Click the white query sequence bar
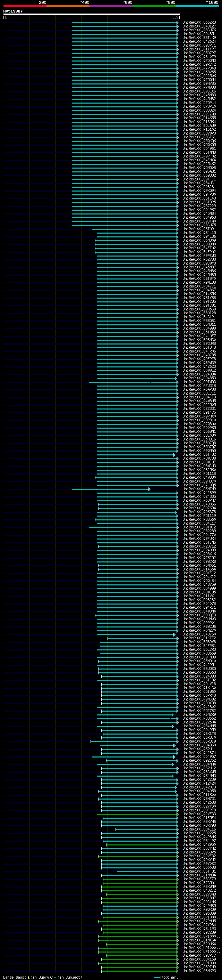 [92, 15]
